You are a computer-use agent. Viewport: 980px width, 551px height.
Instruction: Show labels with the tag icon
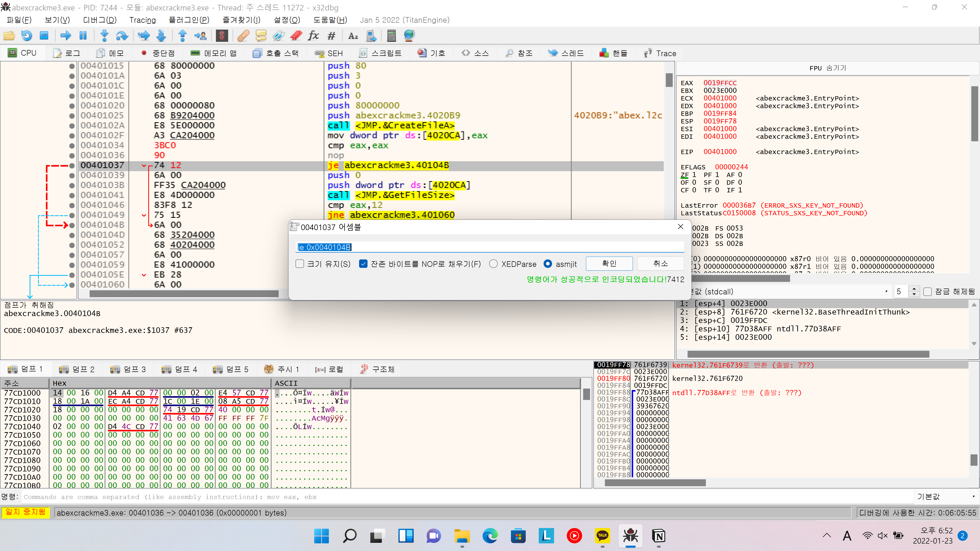tap(278, 36)
